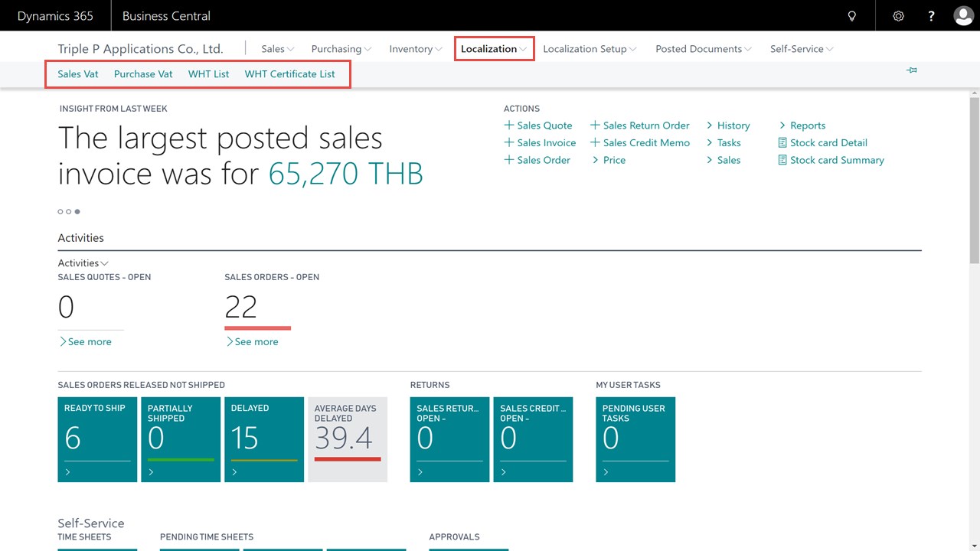The image size is (980, 551).
Task: Click the pin icon to pin navigation bar
Action: pyautogui.click(x=912, y=70)
